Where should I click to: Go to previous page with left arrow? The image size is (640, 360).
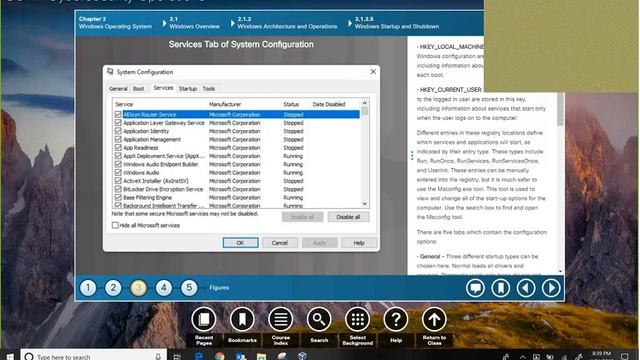tap(526, 288)
